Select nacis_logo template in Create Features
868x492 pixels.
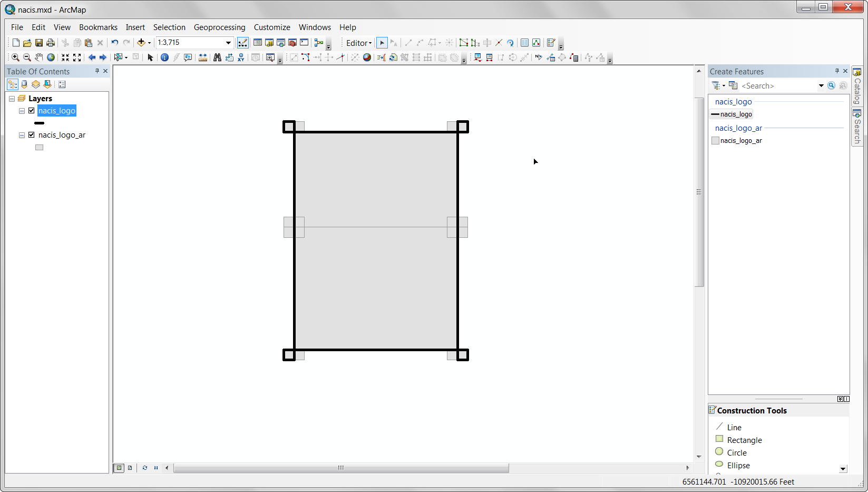(x=732, y=114)
